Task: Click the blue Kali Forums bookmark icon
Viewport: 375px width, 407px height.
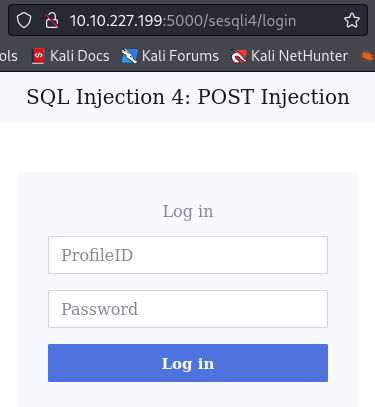Action: pyautogui.click(x=129, y=56)
